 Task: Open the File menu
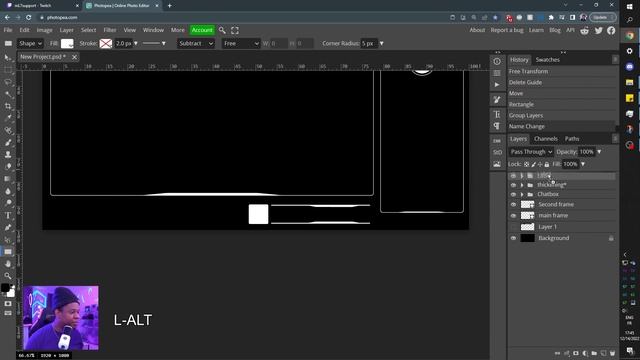pyautogui.click(x=8, y=30)
